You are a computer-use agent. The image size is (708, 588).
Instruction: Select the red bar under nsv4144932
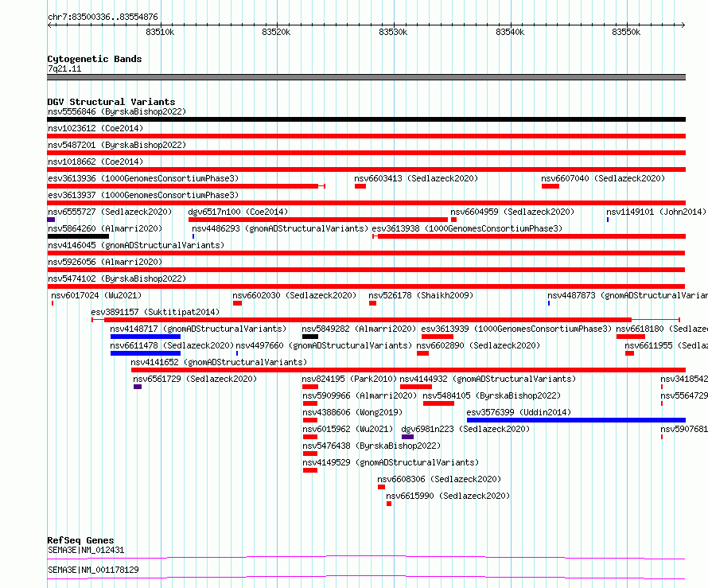coord(416,387)
